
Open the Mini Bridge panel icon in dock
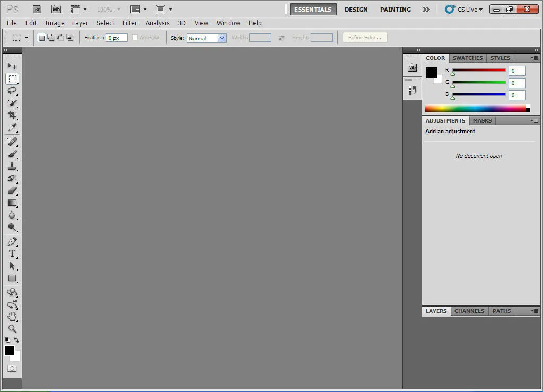[412, 67]
